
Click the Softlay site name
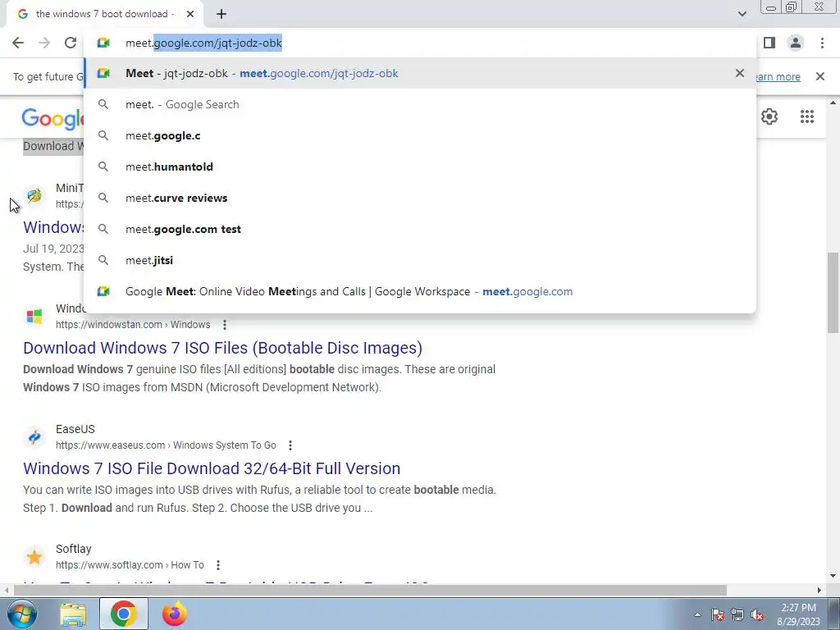tap(73, 549)
